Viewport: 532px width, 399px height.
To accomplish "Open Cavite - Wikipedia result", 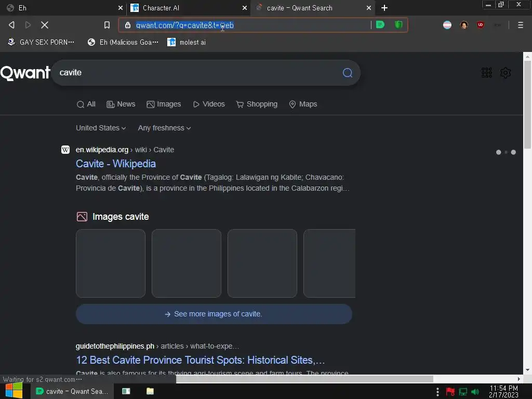I will 116,164.
